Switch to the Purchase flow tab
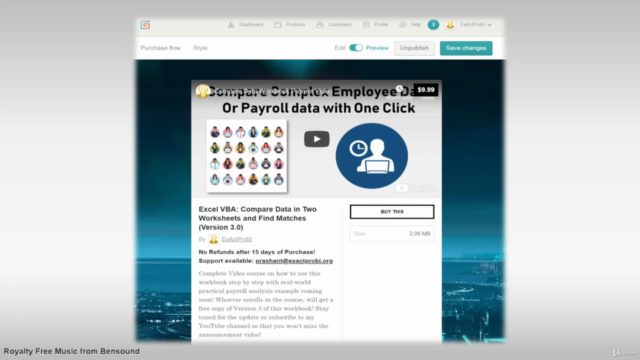This screenshot has width=640, height=360. (x=160, y=48)
